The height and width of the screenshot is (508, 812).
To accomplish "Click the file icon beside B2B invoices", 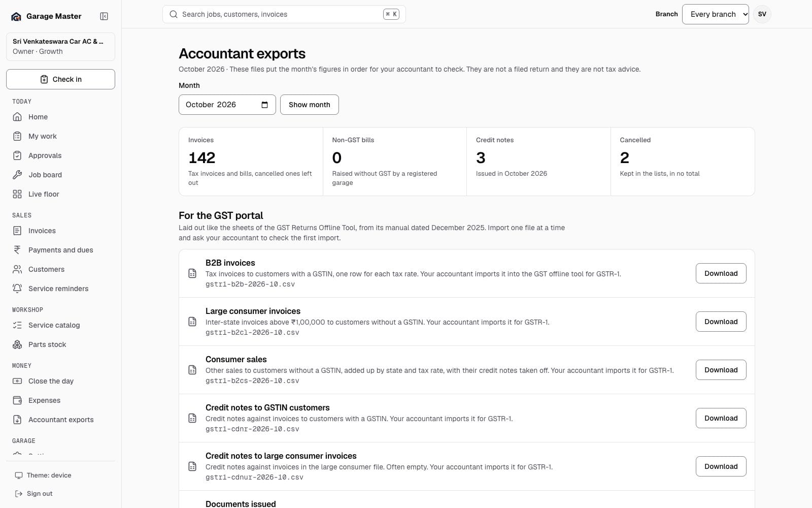I will point(192,273).
